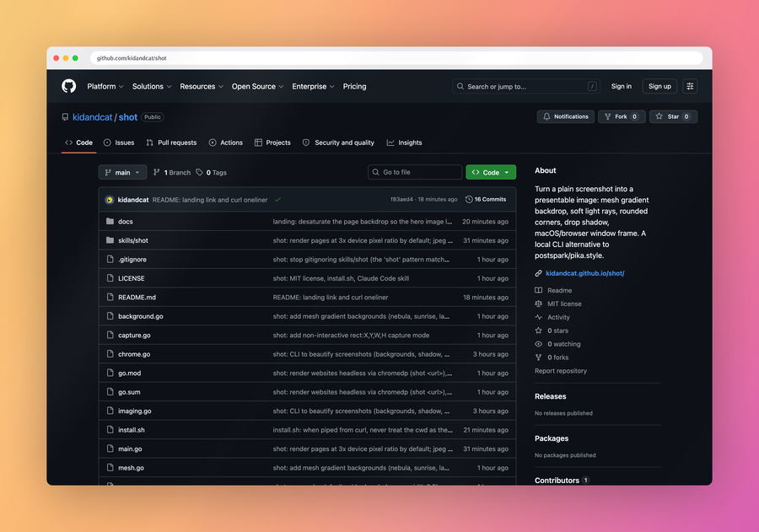Open the accessibility settings icon beside Sign up
Screen dimensions: 759x532
690,86
